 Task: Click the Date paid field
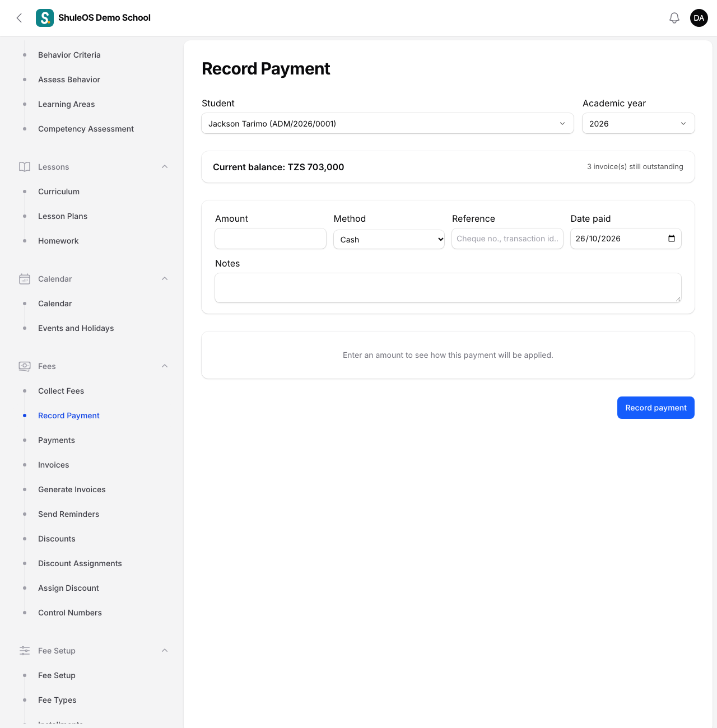coord(626,239)
